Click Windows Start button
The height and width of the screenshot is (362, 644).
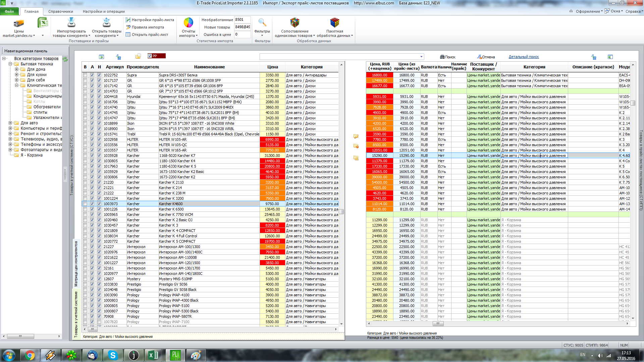pos(9,355)
